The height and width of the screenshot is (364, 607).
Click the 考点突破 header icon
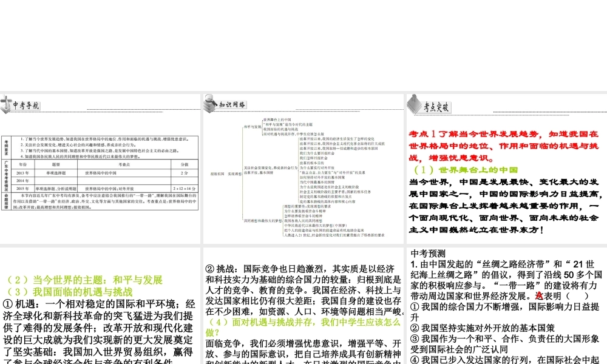(x=414, y=104)
